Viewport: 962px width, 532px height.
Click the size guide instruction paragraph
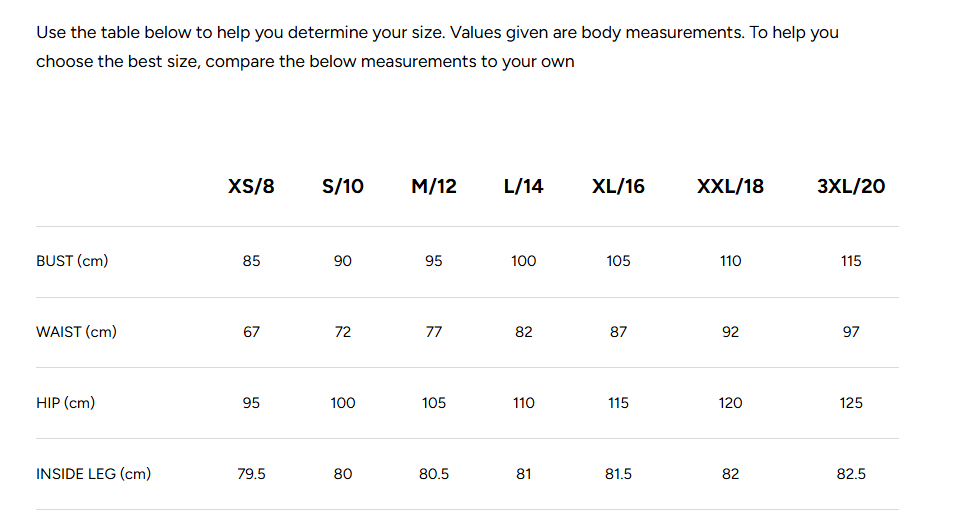(x=437, y=47)
